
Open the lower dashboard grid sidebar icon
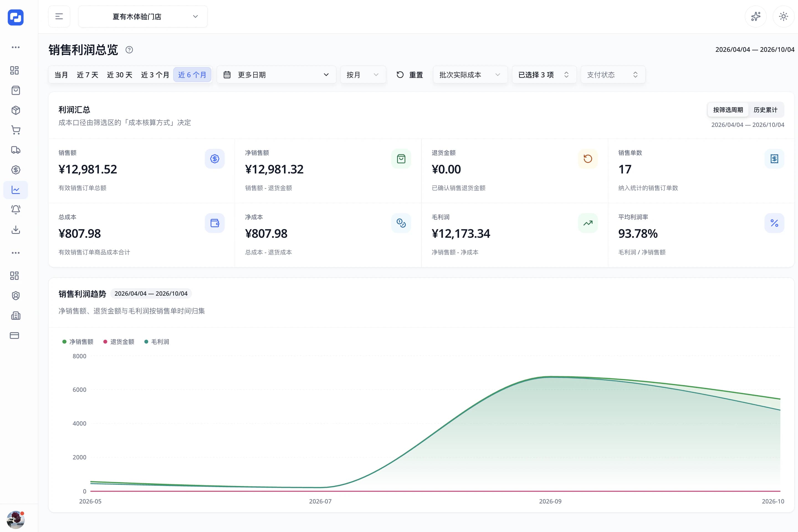tap(15, 275)
